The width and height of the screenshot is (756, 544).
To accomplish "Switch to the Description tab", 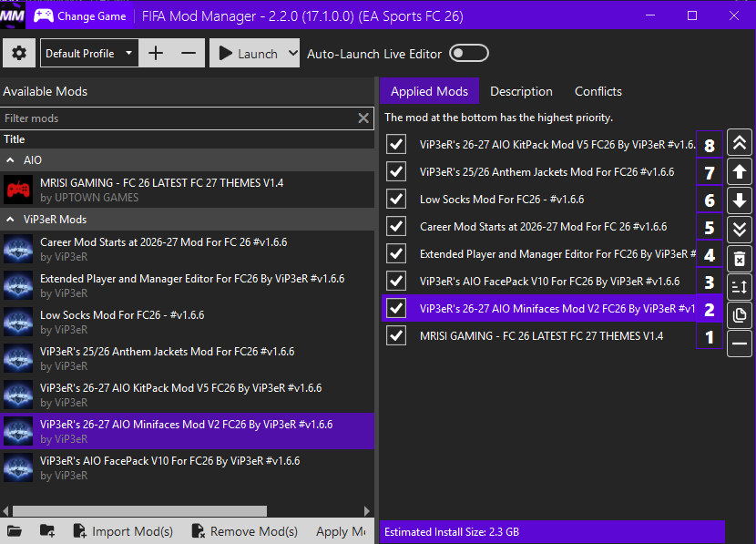I will pyautogui.click(x=521, y=91).
